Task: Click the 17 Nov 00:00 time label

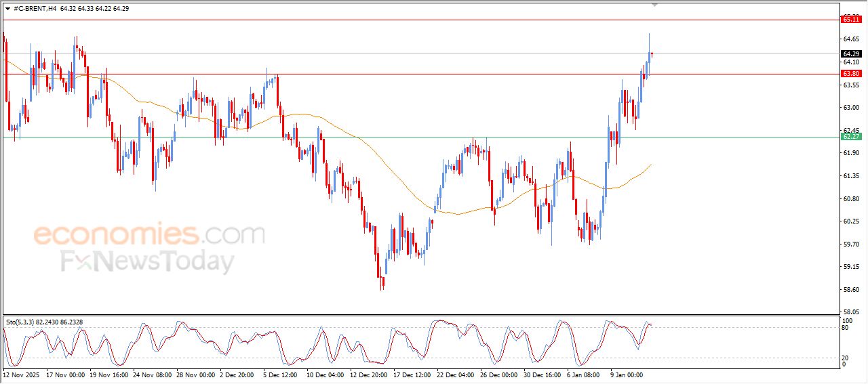Action: (66, 374)
